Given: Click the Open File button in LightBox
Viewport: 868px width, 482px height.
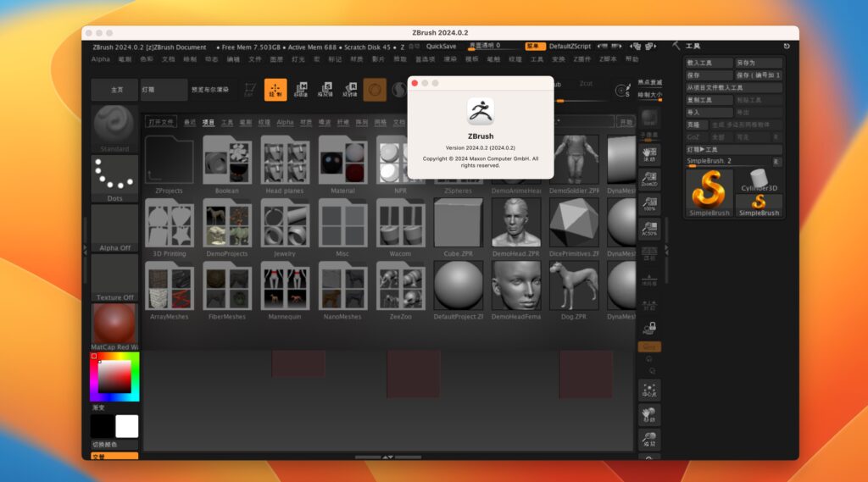Looking at the screenshot, I should coord(161,122).
